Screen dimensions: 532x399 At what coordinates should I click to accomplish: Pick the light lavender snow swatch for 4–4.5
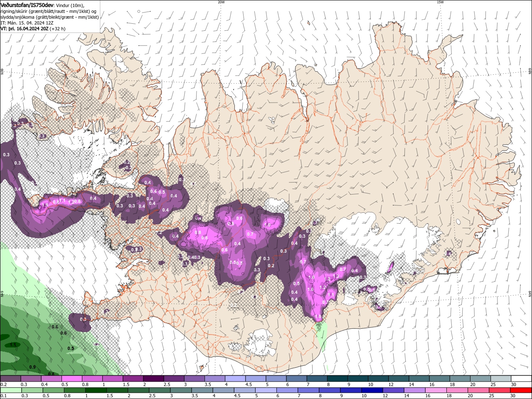tap(235, 379)
